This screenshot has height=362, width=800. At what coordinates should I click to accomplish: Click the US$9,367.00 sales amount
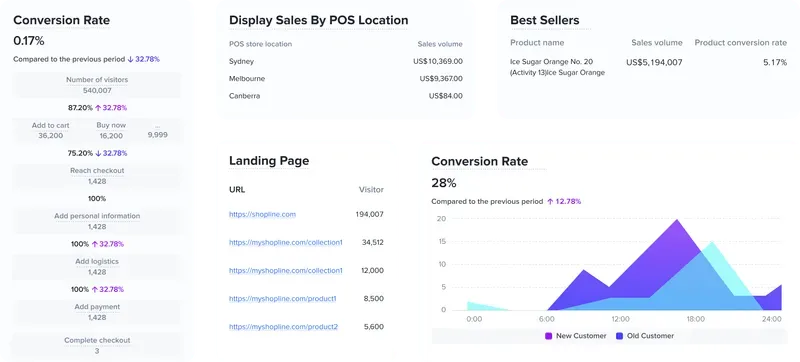(x=441, y=79)
